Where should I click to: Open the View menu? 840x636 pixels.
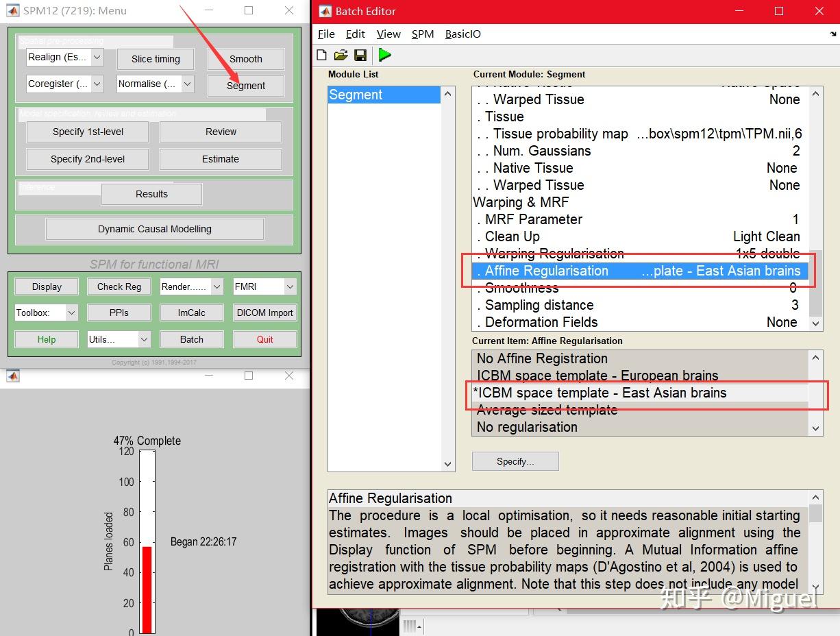388,34
